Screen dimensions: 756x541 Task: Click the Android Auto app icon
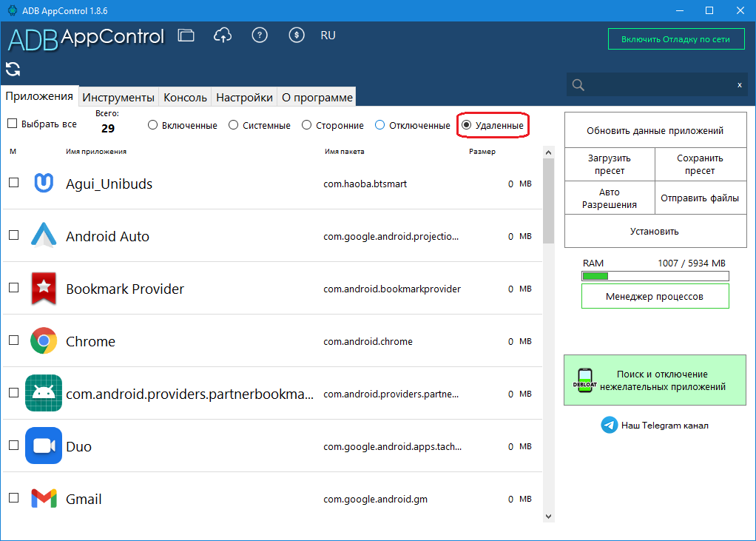44,235
